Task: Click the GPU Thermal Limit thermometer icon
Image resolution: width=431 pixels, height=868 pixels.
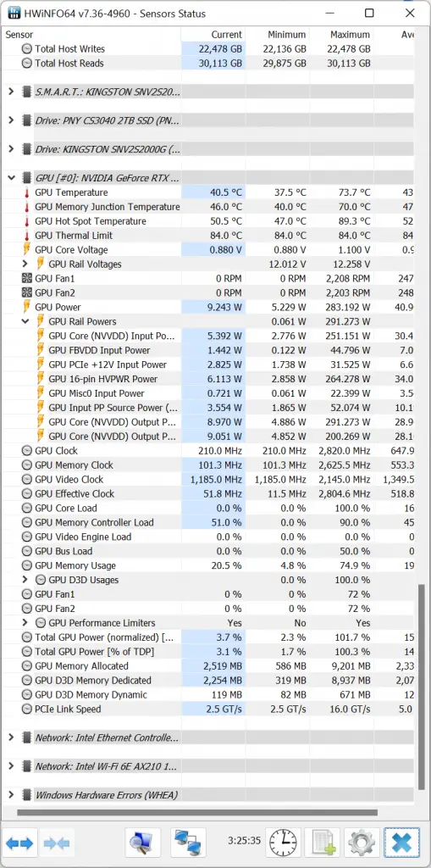Action: coord(26,236)
